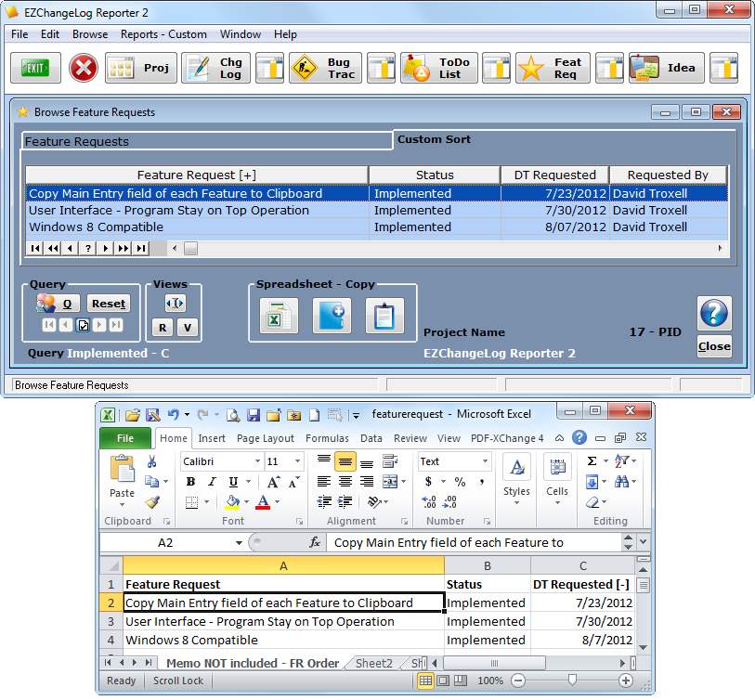Jump to last record in the browse list

[140, 249]
